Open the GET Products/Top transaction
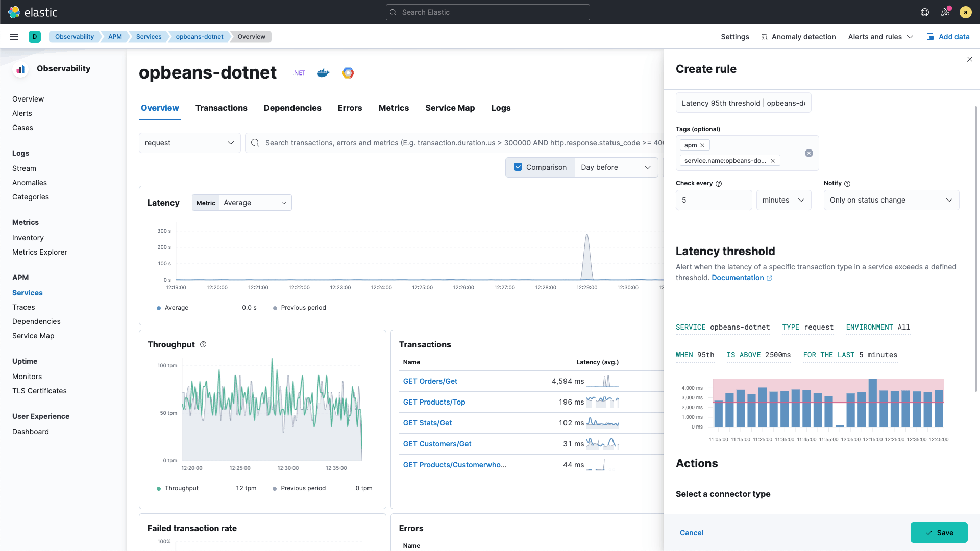This screenshot has height=551, width=980. (434, 402)
